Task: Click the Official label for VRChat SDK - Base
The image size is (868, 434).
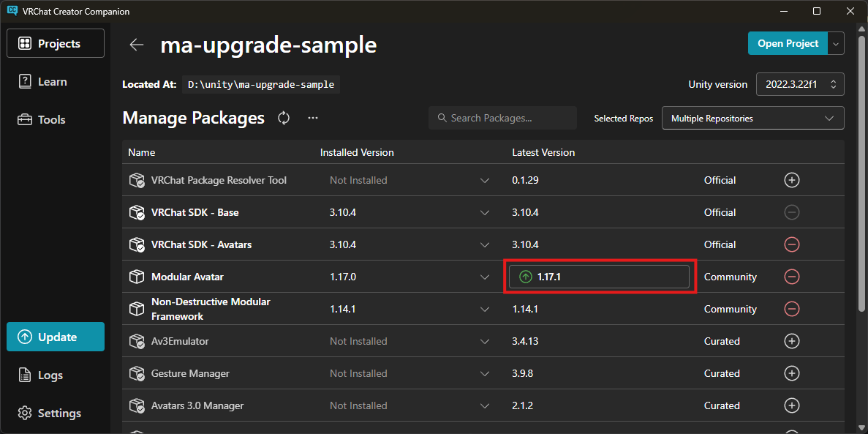Action: click(720, 212)
